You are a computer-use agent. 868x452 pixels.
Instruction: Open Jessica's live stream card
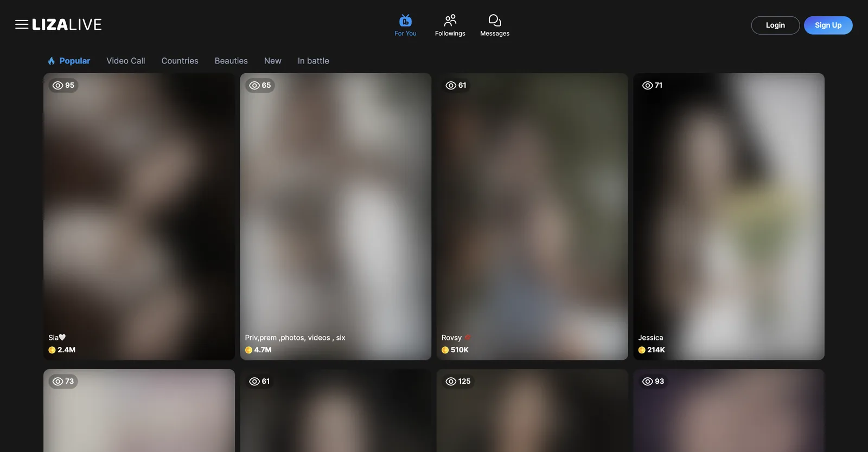729,216
